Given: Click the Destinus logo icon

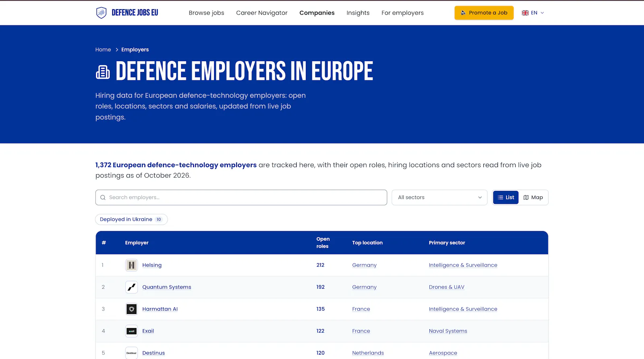Looking at the screenshot, I should click(x=132, y=353).
